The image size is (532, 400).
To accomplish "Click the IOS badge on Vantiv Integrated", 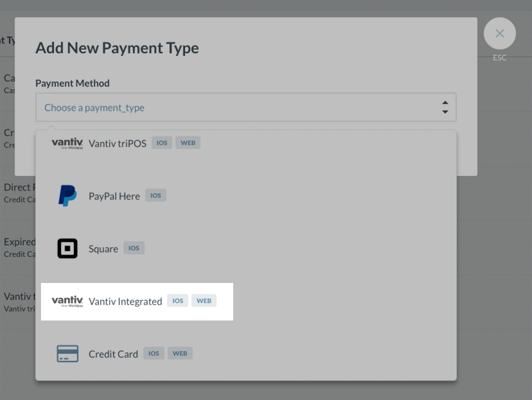I will [x=178, y=300].
